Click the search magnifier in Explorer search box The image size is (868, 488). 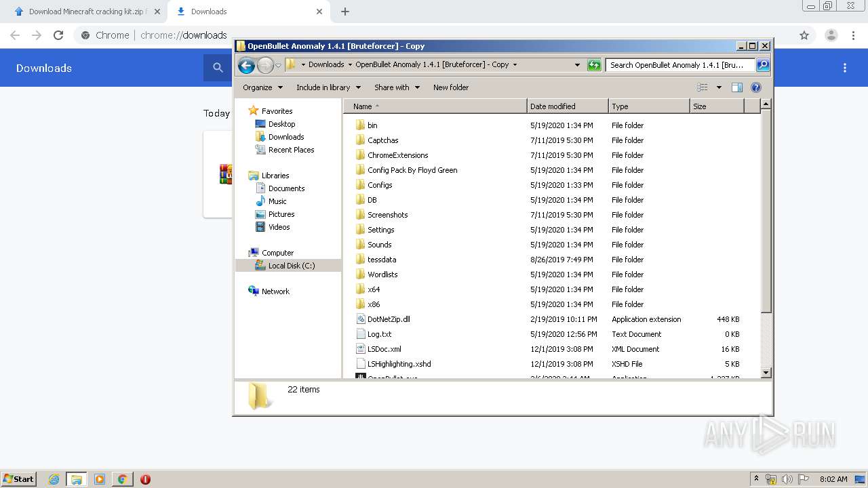762,65
